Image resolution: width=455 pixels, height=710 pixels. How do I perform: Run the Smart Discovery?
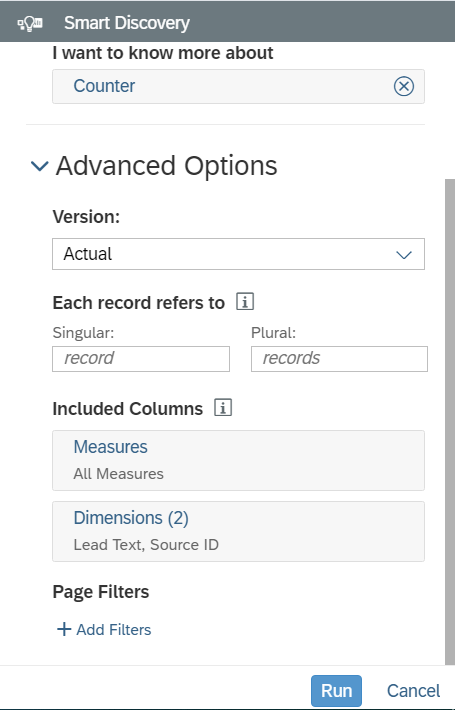pos(336,691)
